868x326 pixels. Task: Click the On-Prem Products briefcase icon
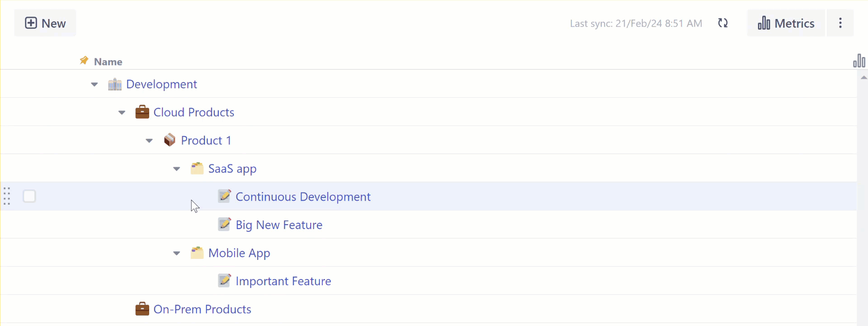[x=142, y=309]
